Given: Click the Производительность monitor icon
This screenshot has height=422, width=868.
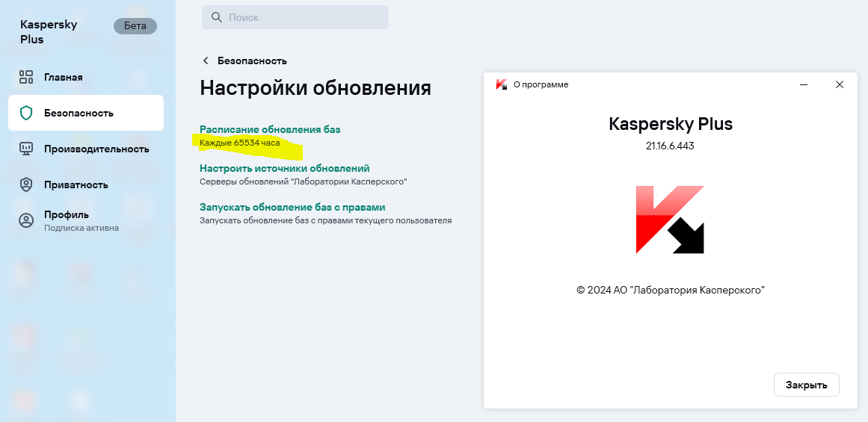Looking at the screenshot, I should click(26, 149).
